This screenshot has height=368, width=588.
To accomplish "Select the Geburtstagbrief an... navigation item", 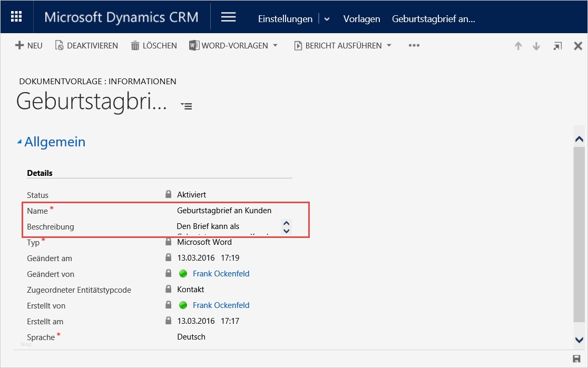I will (433, 17).
